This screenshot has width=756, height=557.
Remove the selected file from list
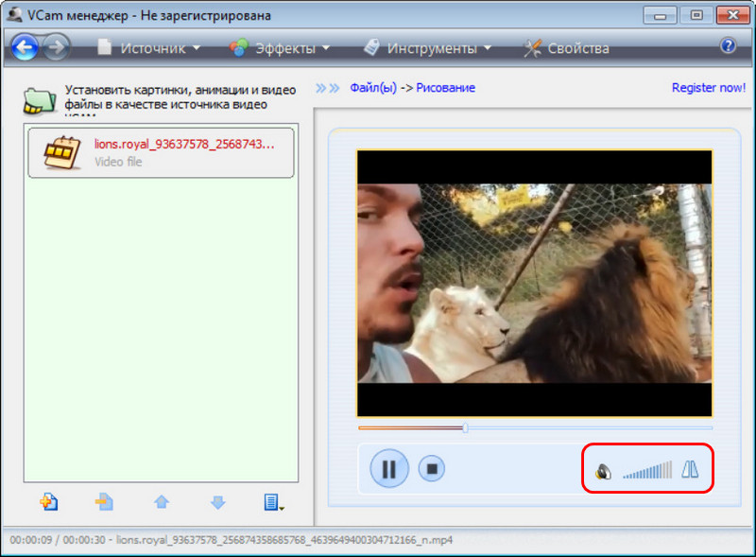tap(104, 502)
